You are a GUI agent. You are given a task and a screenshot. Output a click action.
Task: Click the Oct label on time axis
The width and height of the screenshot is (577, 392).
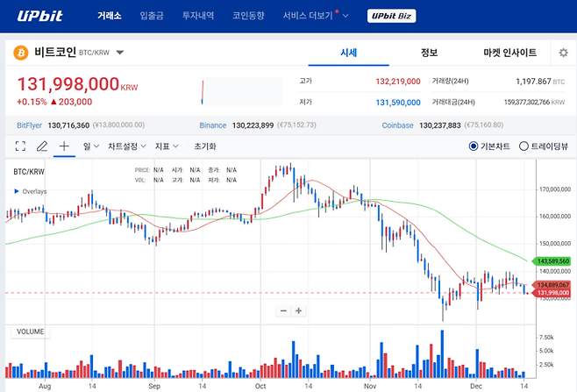coord(260,386)
